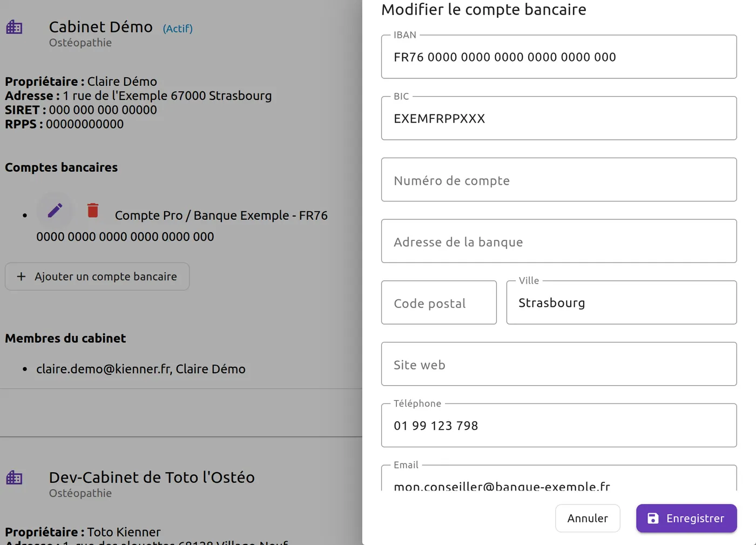Click the Adresse de la banque field
The height and width of the screenshot is (545, 756).
coord(559,241)
